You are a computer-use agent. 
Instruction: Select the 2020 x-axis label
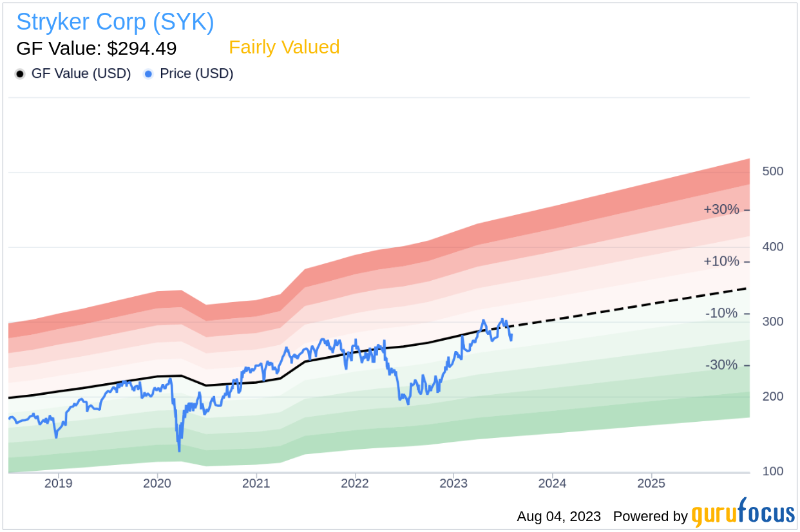tap(157, 483)
